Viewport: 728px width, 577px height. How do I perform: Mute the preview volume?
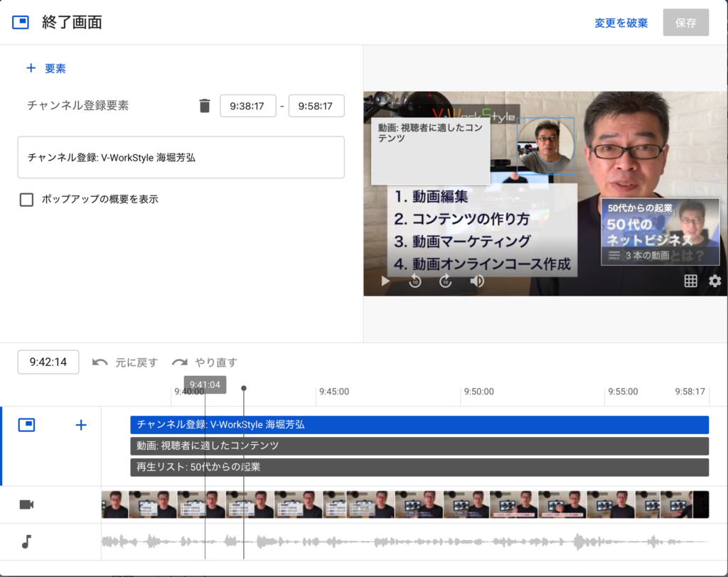click(476, 281)
